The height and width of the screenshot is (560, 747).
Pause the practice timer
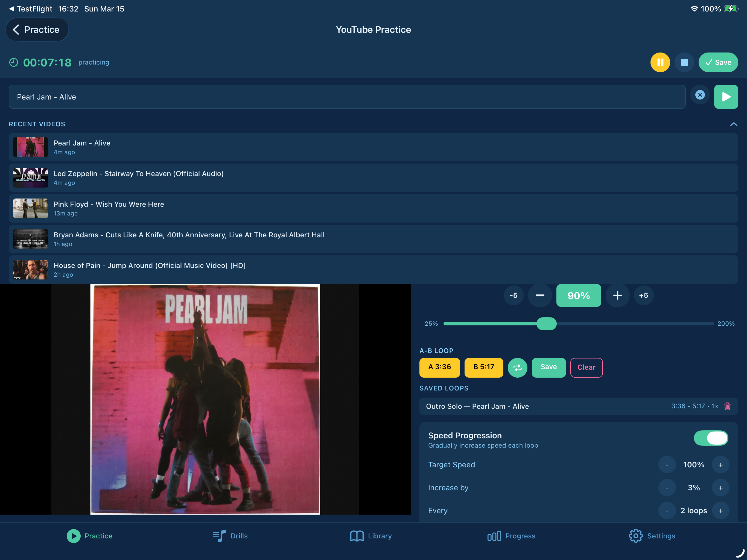click(660, 63)
